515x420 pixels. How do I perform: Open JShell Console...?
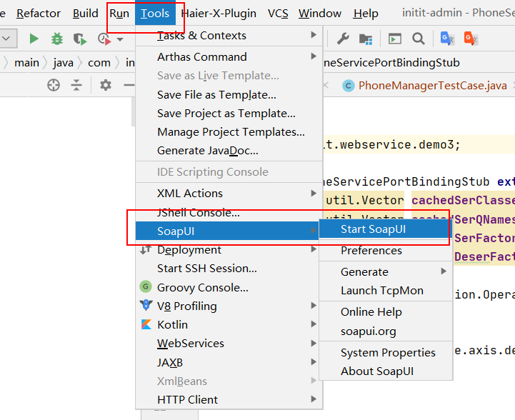(x=229, y=212)
